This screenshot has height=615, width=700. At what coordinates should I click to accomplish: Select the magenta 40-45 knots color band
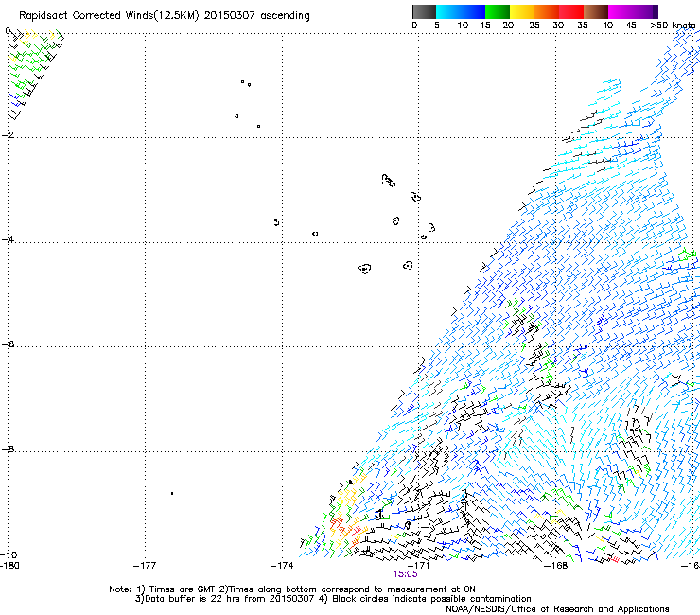coord(621,11)
